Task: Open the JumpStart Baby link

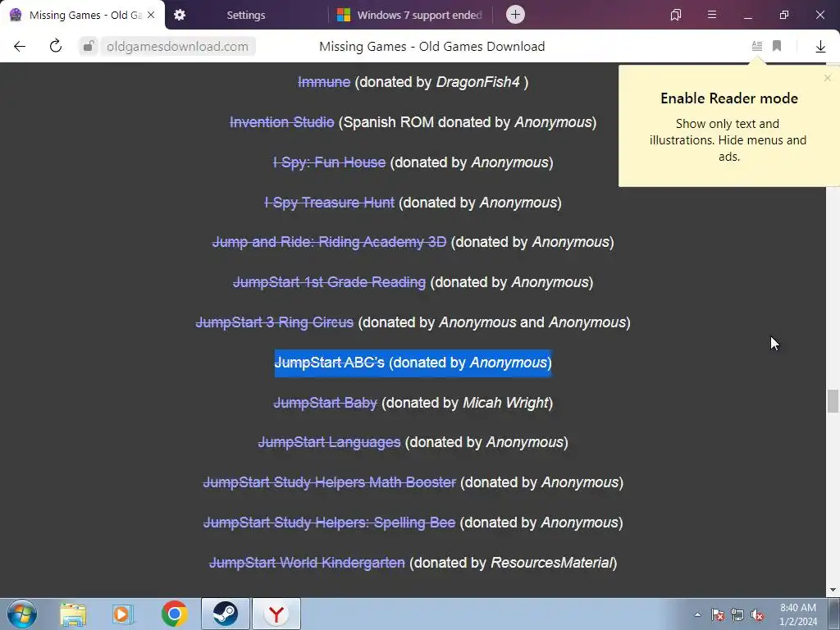Action: (325, 403)
